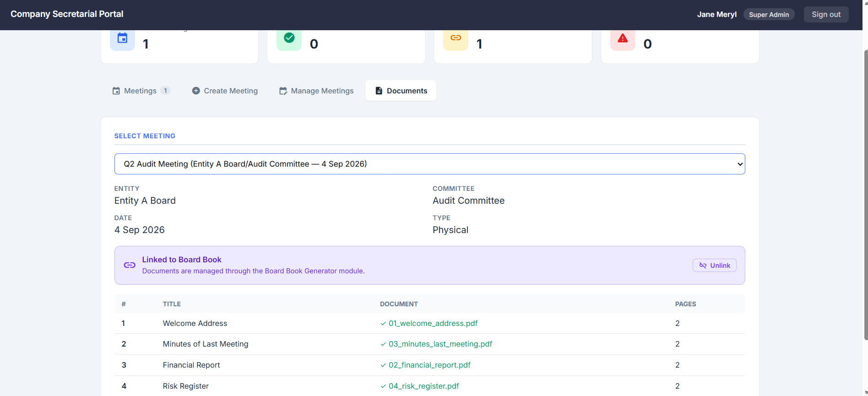Click the Jane Meryl user name
The width and height of the screenshot is (868, 396).
716,14
